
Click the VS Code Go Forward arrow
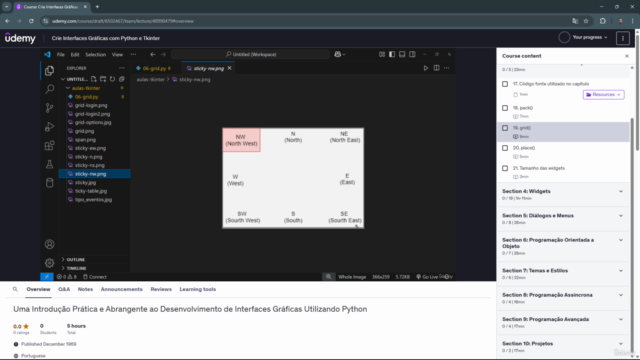coord(163,54)
